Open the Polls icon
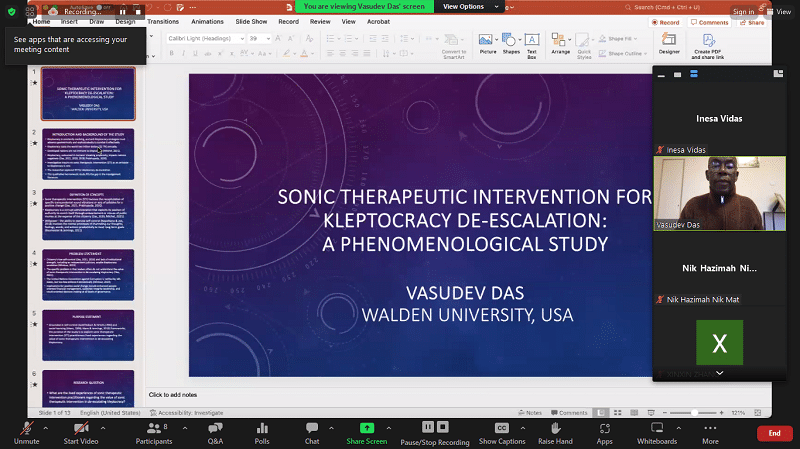Viewport: 800px width, 449px height. click(262, 427)
